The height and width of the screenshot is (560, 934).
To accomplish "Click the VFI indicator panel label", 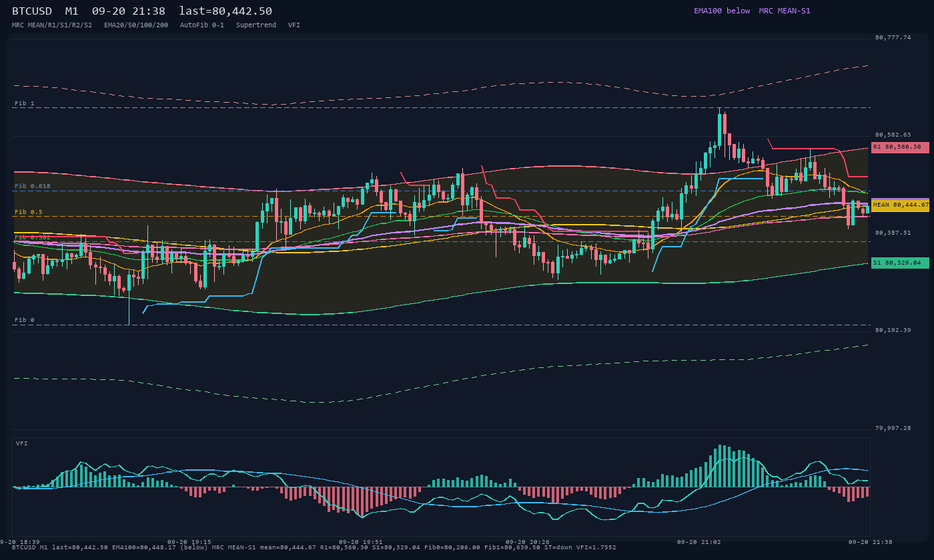I will click(x=22, y=443).
